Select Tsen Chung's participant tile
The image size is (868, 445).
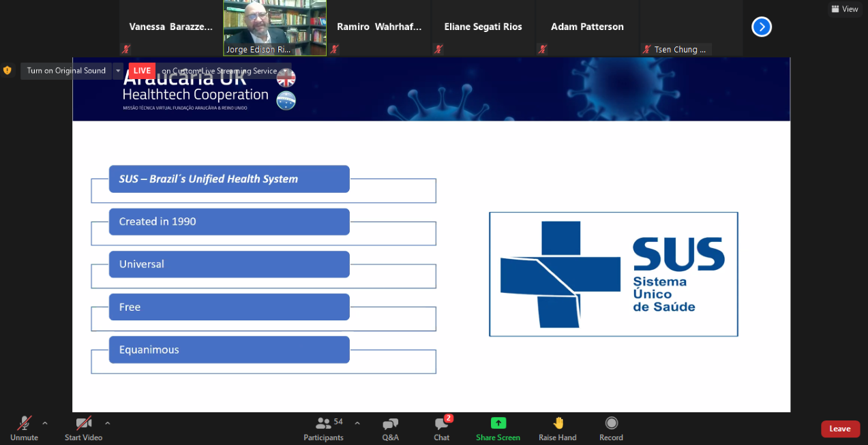click(x=691, y=28)
